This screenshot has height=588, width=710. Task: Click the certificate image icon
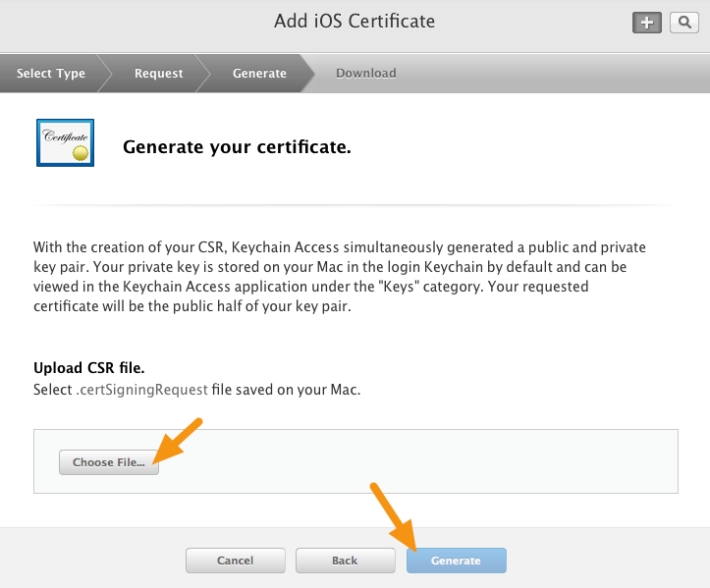[65, 143]
